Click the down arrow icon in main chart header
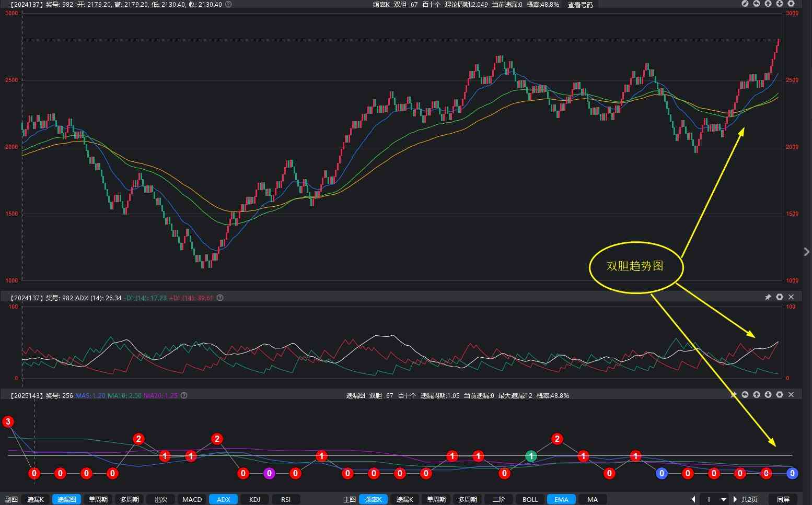 780,4
